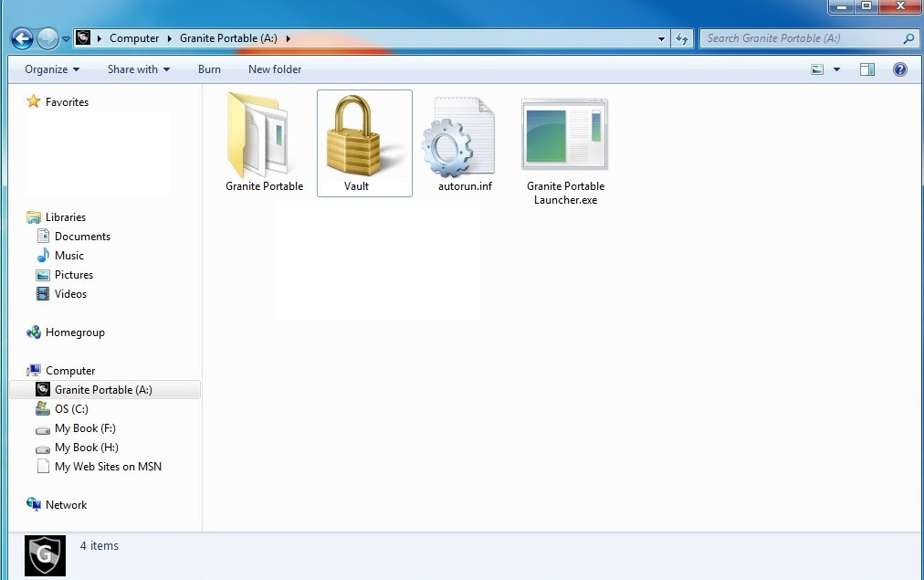Open the Documents library
This screenshot has width=924, height=580.
[x=82, y=237]
